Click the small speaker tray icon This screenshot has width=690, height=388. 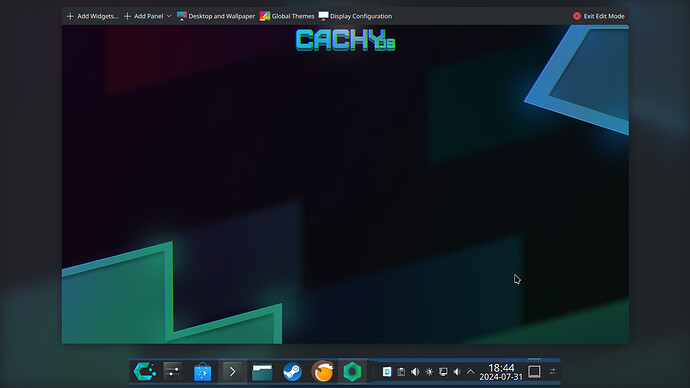[x=457, y=372]
